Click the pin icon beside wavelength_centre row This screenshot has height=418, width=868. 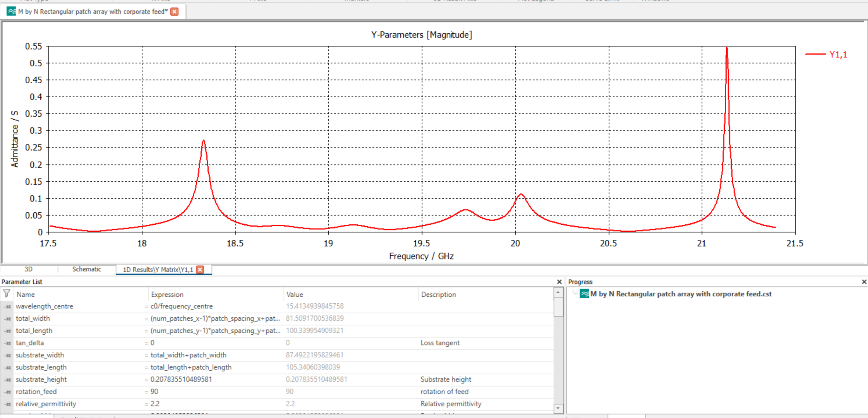(x=8, y=306)
